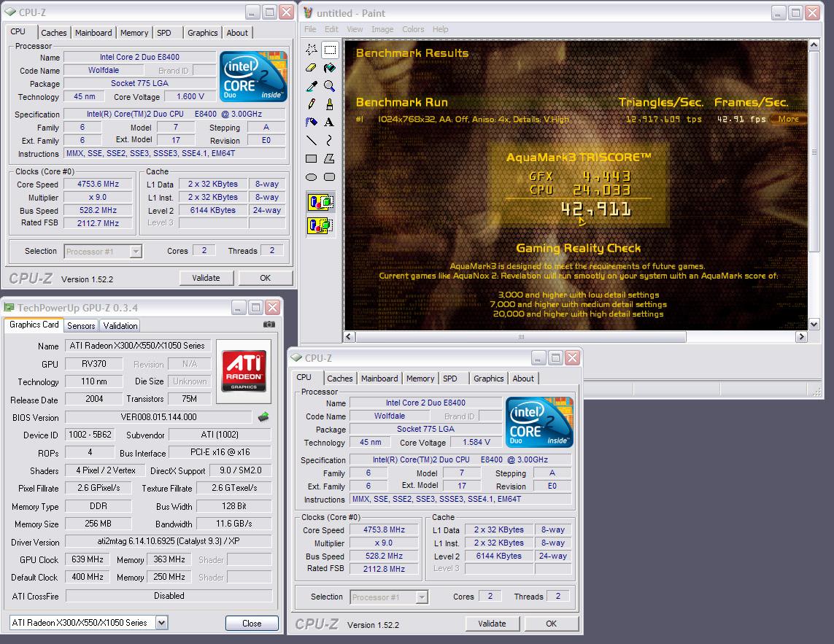
Task: Click the Core Speed 4753.6 MHz value
Action: (x=98, y=184)
